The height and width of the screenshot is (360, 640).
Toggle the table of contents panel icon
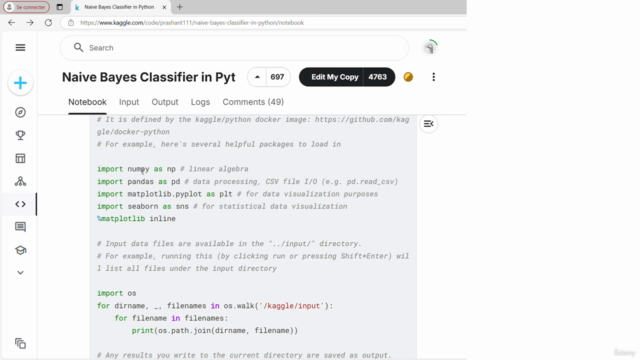click(x=428, y=124)
